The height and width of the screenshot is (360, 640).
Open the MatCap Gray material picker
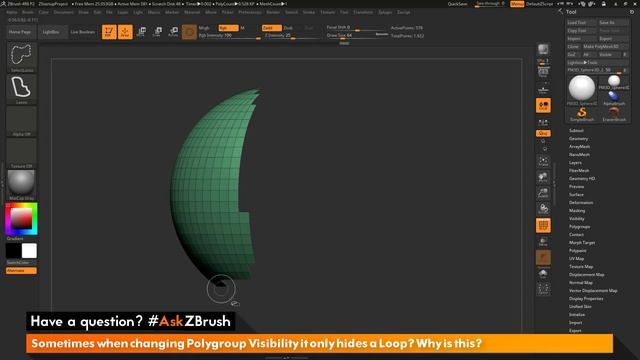[x=22, y=185]
